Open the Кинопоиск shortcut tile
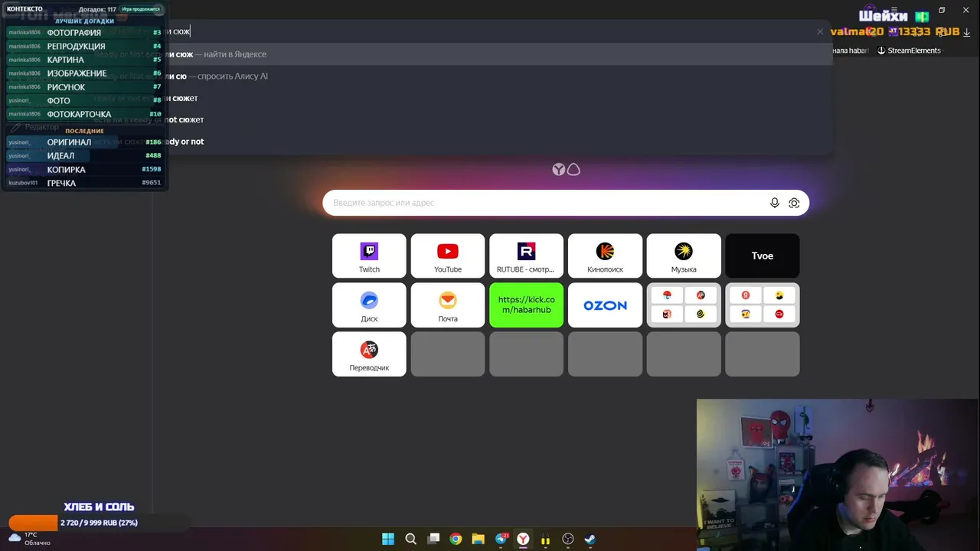980x551 pixels. [605, 256]
